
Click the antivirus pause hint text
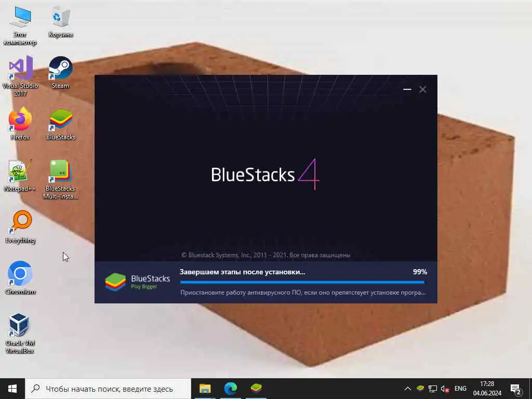click(303, 292)
